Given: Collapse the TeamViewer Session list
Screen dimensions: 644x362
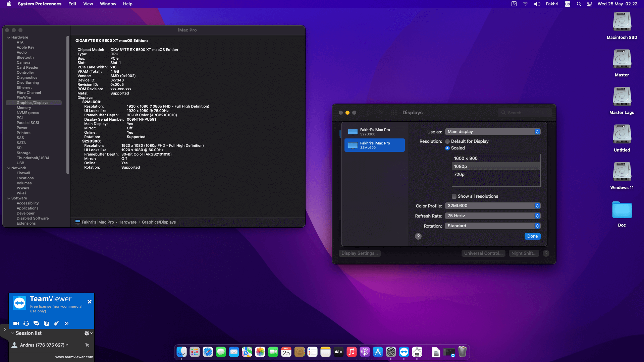Looking at the screenshot, I should [12, 333].
